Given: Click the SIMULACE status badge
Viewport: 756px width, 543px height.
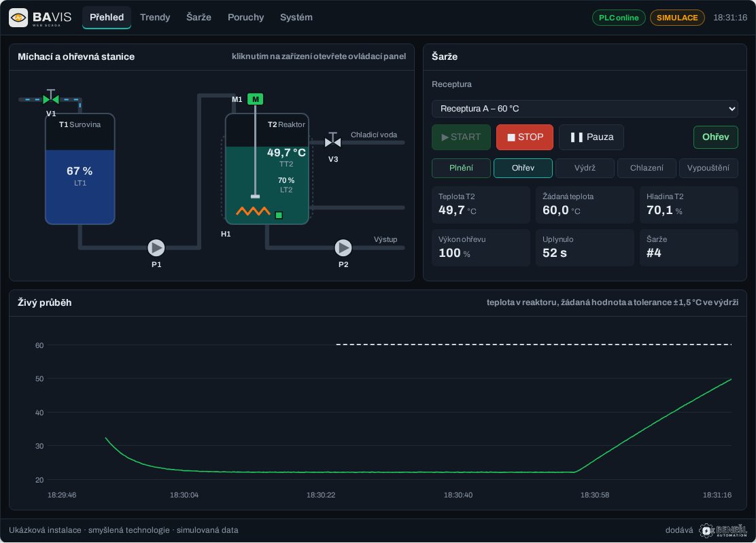Looking at the screenshot, I should click(677, 18).
